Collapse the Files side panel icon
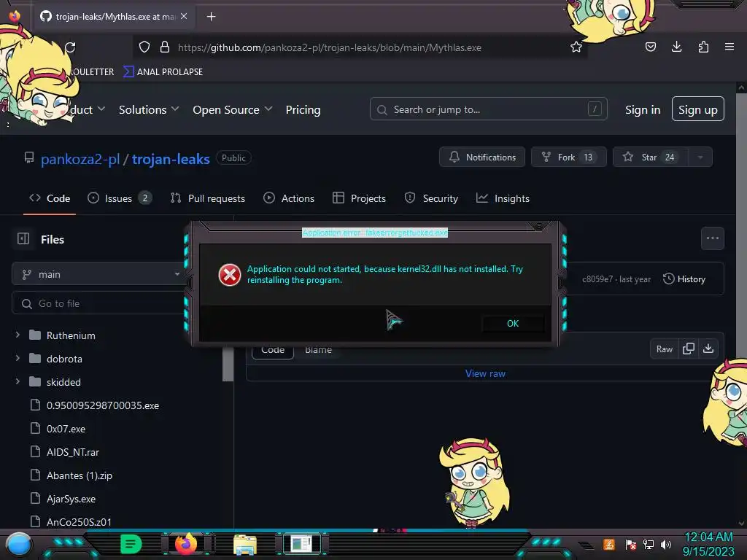The height and width of the screenshot is (560, 747). coord(23,238)
